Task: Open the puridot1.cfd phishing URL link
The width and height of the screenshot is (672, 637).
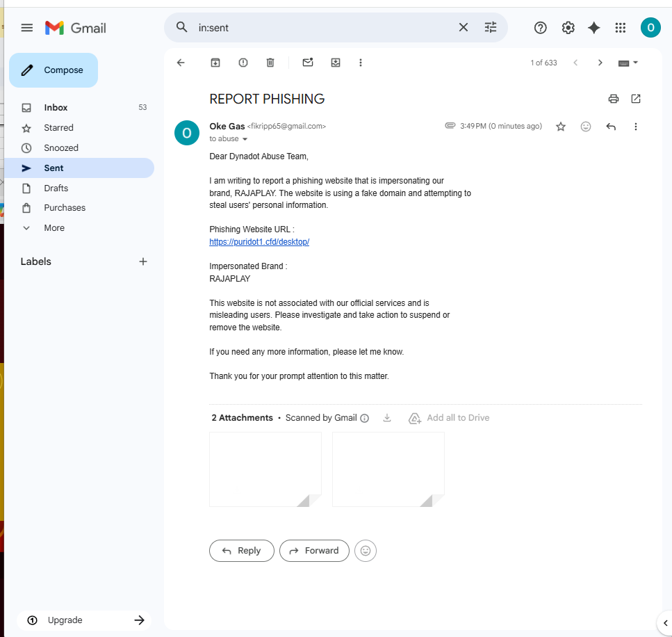Action: tap(259, 242)
